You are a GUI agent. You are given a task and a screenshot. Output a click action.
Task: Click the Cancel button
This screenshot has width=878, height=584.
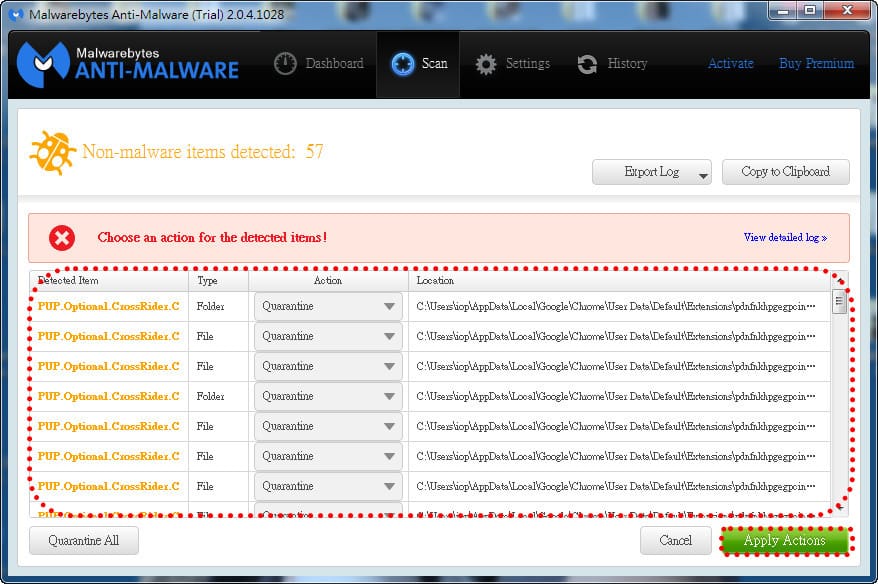[676, 540]
